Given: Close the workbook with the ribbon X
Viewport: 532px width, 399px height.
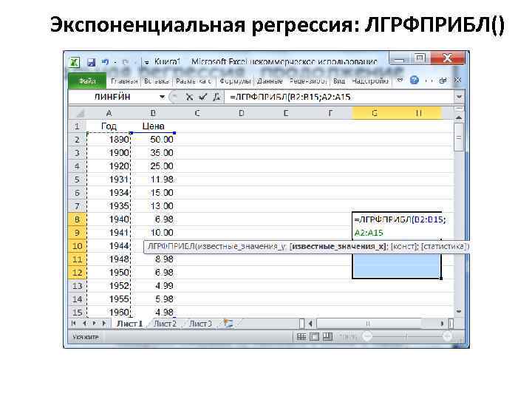Looking at the screenshot, I should (x=457, y=80).
